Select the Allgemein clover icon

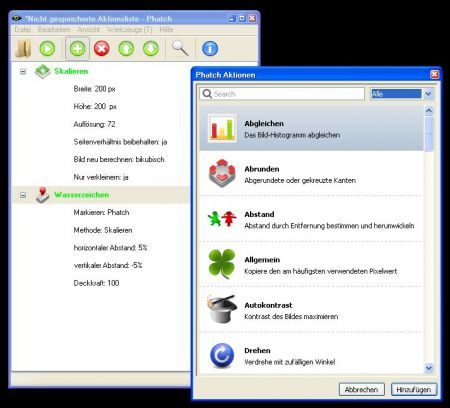222,264
